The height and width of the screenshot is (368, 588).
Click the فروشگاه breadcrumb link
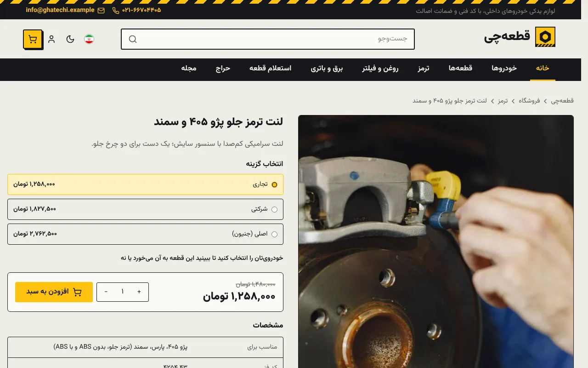click(x=530, y=101)
